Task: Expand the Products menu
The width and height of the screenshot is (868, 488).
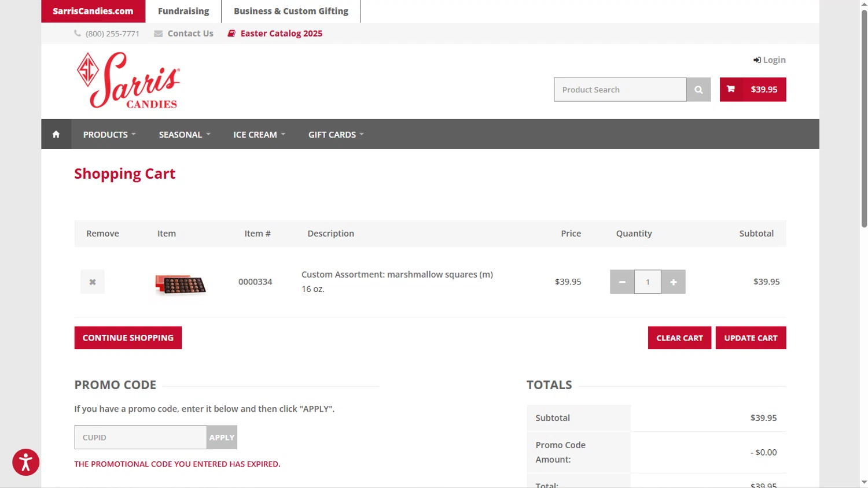Action: [109, 134]
